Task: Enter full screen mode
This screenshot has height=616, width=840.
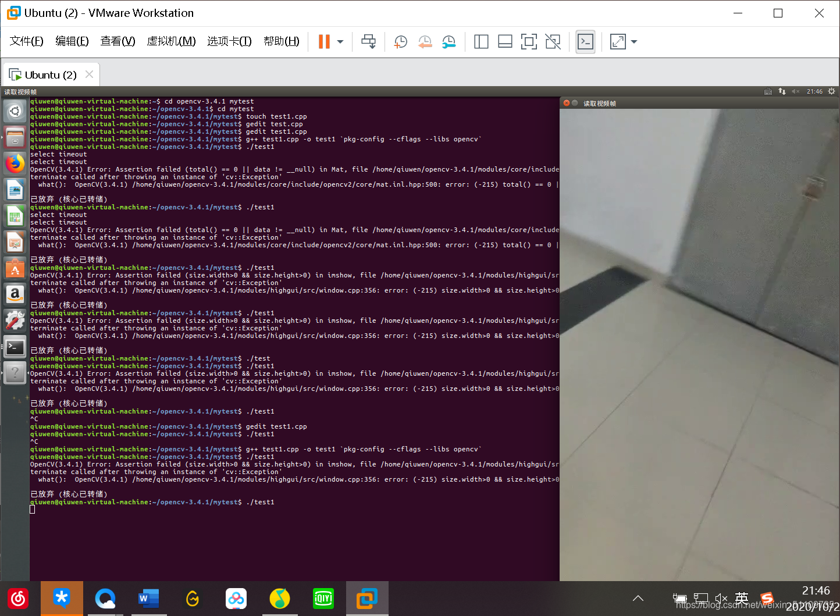Action: (529, 41)
